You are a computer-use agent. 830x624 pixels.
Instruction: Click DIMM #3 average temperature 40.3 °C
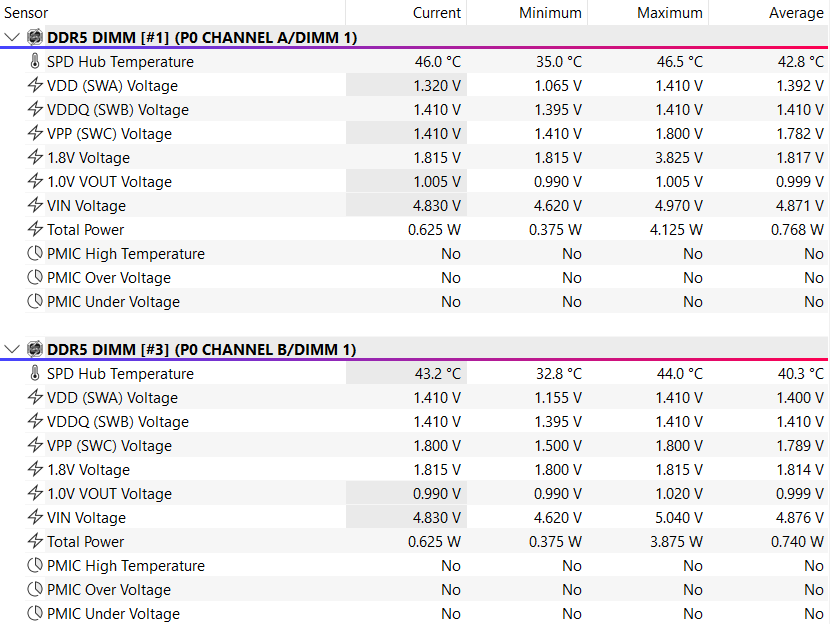click(x=800, y=373)
